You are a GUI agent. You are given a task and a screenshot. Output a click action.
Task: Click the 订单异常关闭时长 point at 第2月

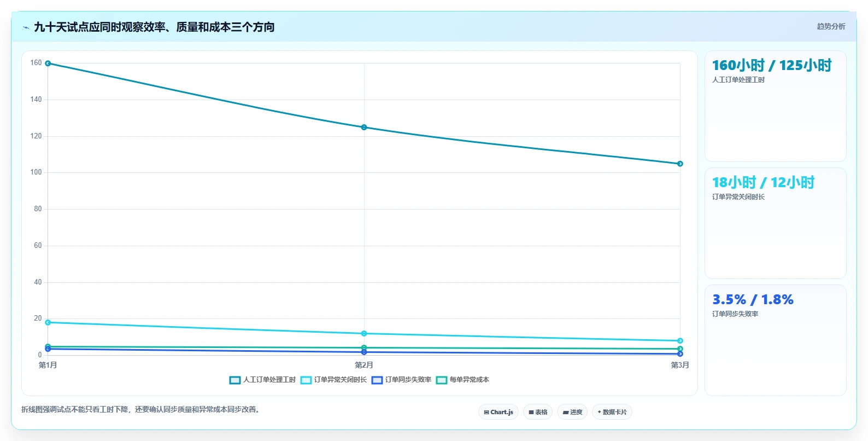364,333
